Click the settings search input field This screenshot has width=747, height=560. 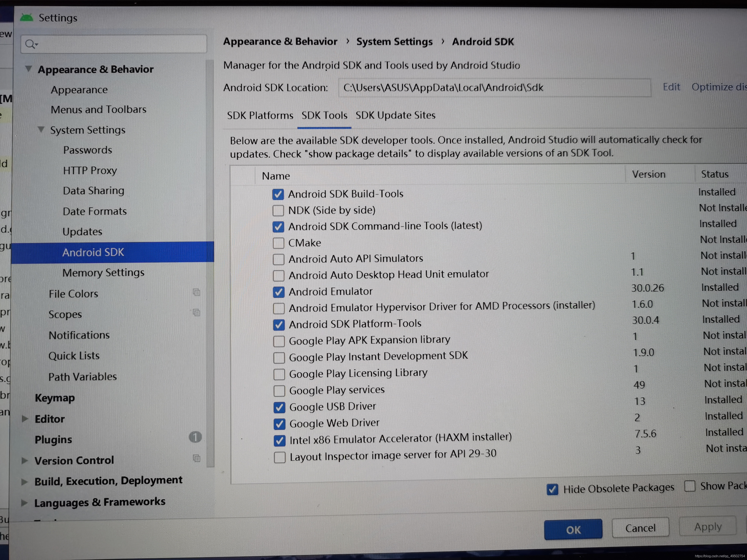tap(114, 44)
